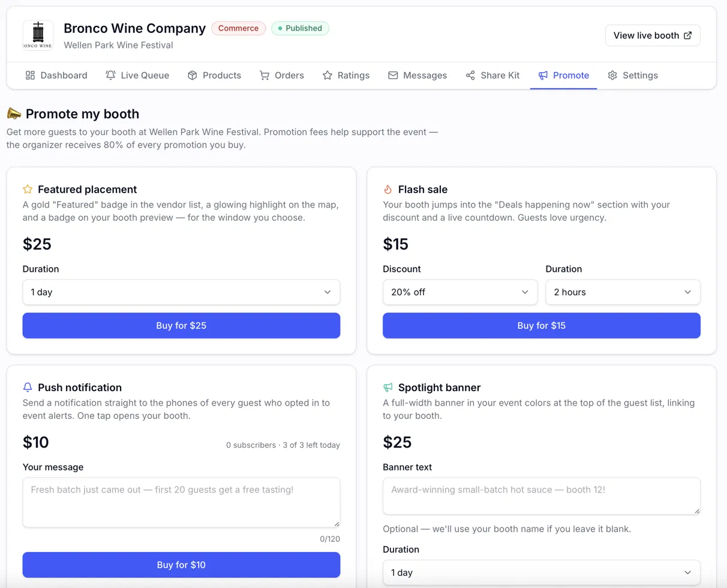Open the Messages envelope icon
This screenshot has height=588, width=727.
393,76
